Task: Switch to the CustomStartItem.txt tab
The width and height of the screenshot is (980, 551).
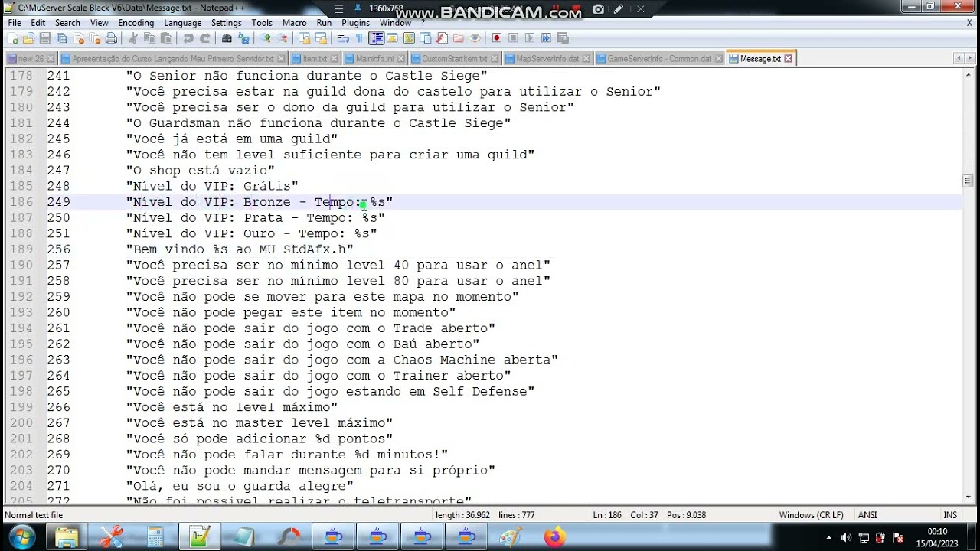Action: [455, 59]
